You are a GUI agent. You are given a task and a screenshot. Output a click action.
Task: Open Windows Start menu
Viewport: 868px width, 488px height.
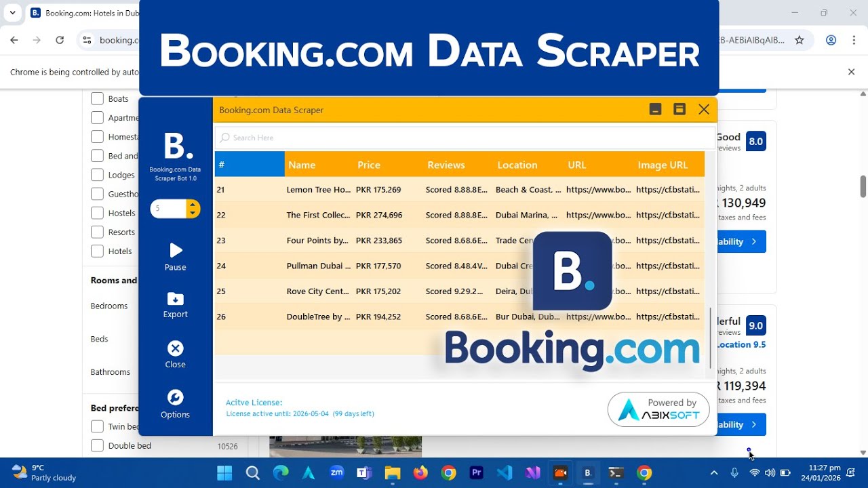click(224, 472)
